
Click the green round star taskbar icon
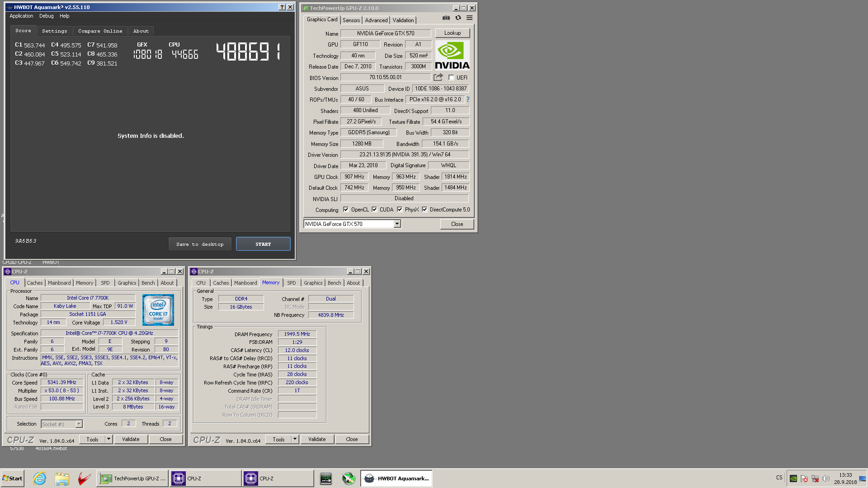coord(348,479)
